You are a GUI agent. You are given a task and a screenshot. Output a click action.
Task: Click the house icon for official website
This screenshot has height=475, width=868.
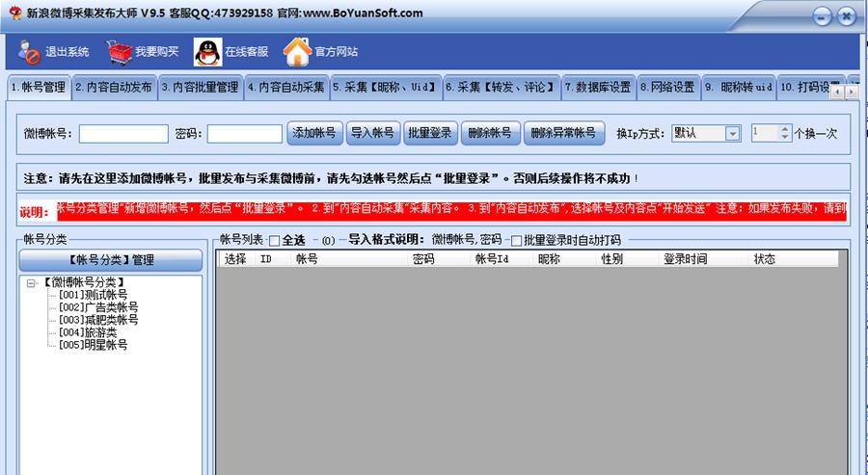pos(297,51)
